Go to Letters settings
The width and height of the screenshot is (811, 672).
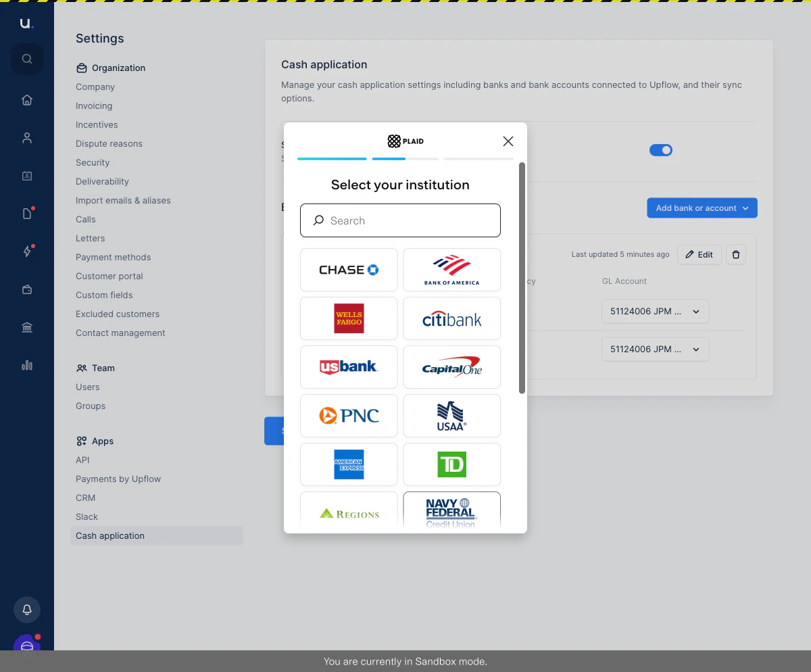tap(91, 238)
